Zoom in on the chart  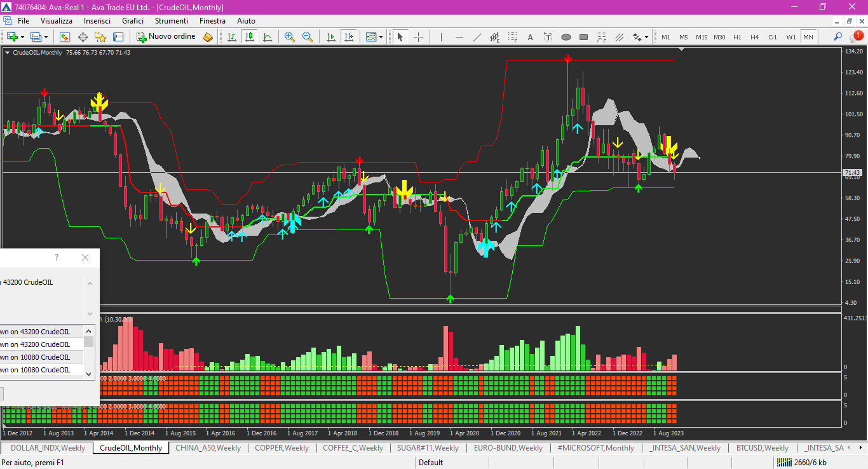click(x=290, y=37)
